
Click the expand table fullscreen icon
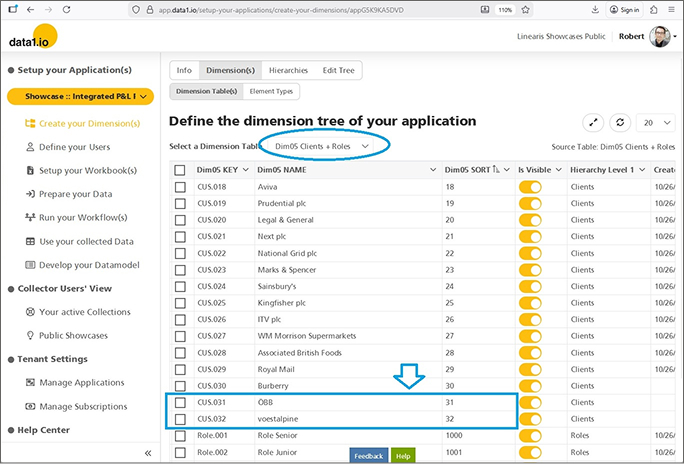click(594, 122)
